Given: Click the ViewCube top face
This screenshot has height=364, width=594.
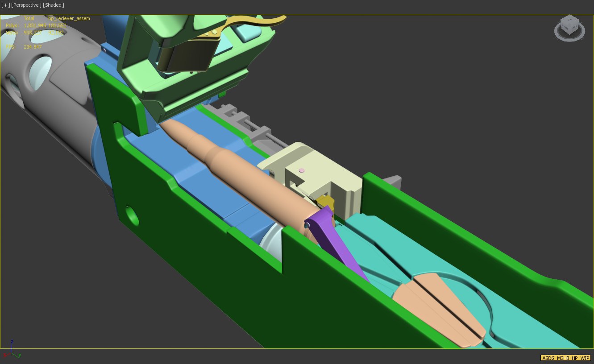Looking at the screenshot, I should [570, 19].
